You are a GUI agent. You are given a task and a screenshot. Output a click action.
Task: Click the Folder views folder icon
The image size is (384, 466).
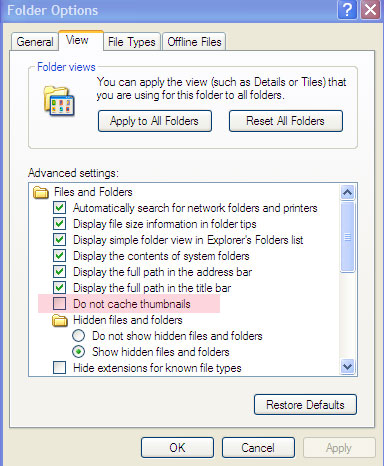pos(59,101)
